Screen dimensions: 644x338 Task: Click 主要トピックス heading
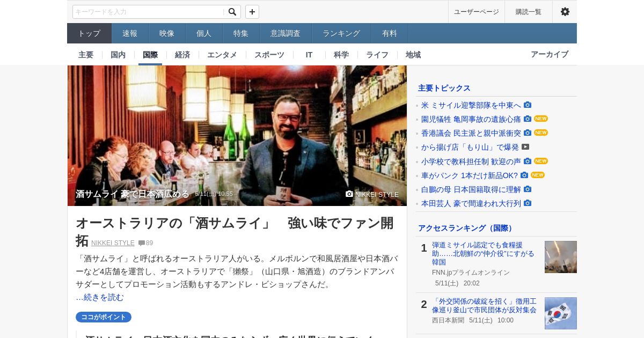pos(444,88)
